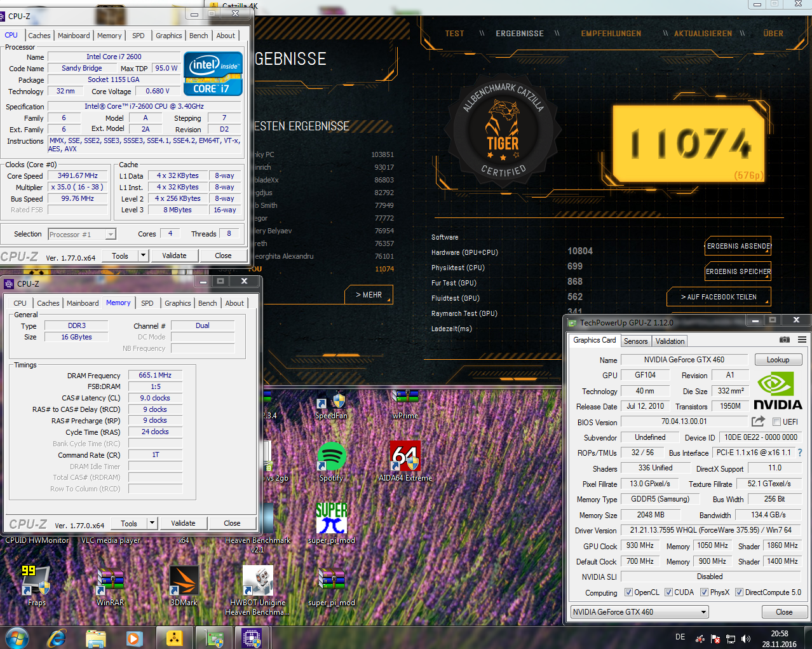Click AUF FACEBOOK TEILEN in Catzilla
This screenshot has width=812, height=649.
tap(719, 297)
